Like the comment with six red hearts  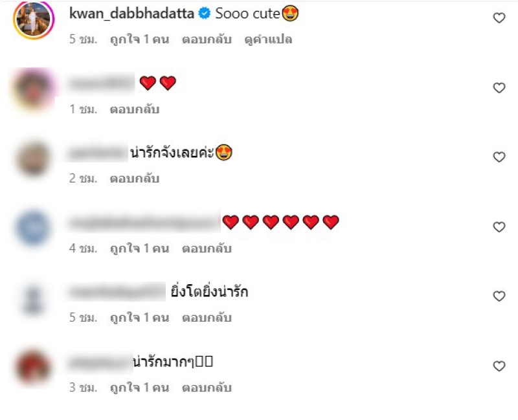(499, 227)
